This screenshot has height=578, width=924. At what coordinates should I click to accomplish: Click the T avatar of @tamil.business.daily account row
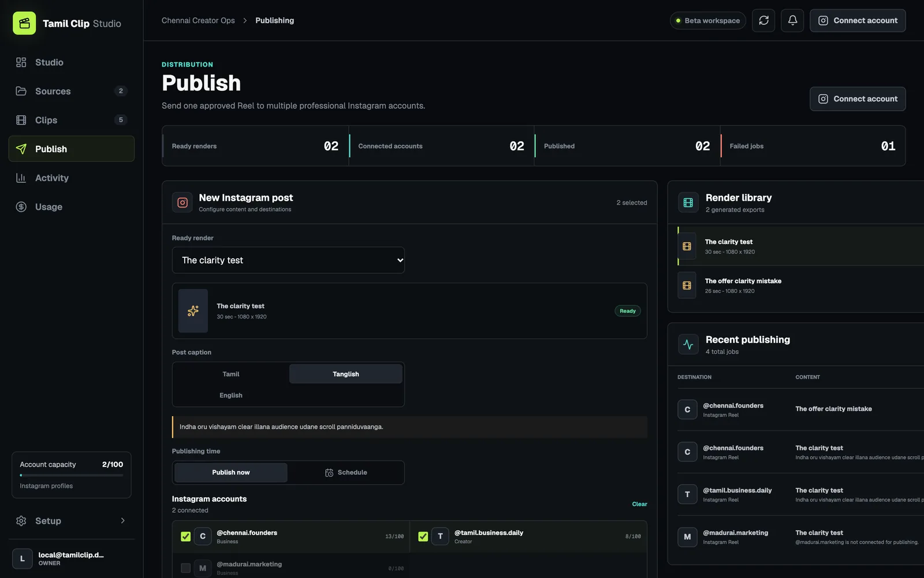click(x=440, y=536)
